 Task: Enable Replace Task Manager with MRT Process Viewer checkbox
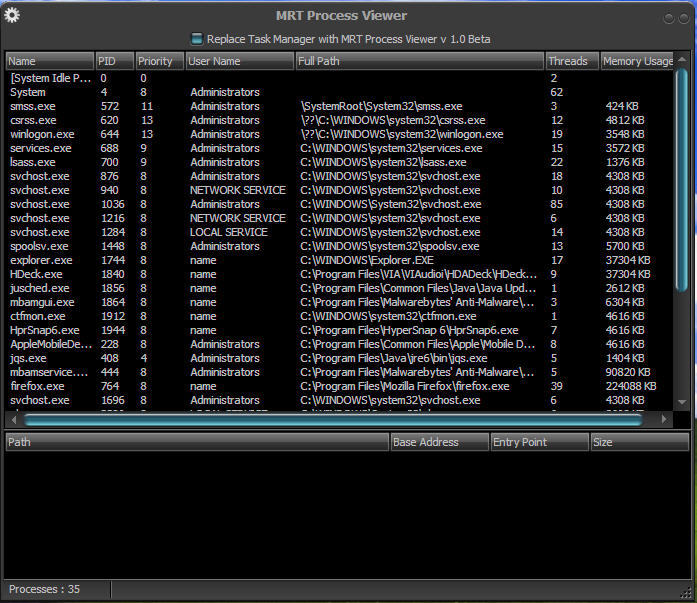(x=196, y=39)
